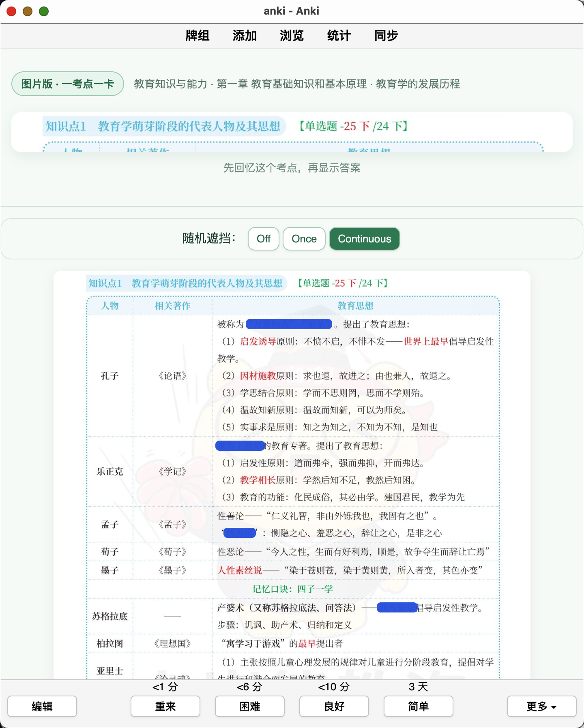This screenshot has height=728, width=584.
Task: Select the 《学记》 table cell
Action: (x=173, y=471)
